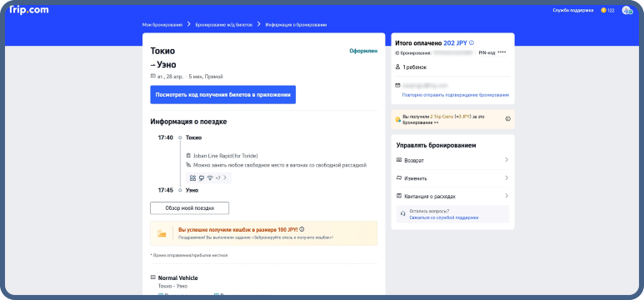Click the seat icon beside free seating note

point(188,165)
